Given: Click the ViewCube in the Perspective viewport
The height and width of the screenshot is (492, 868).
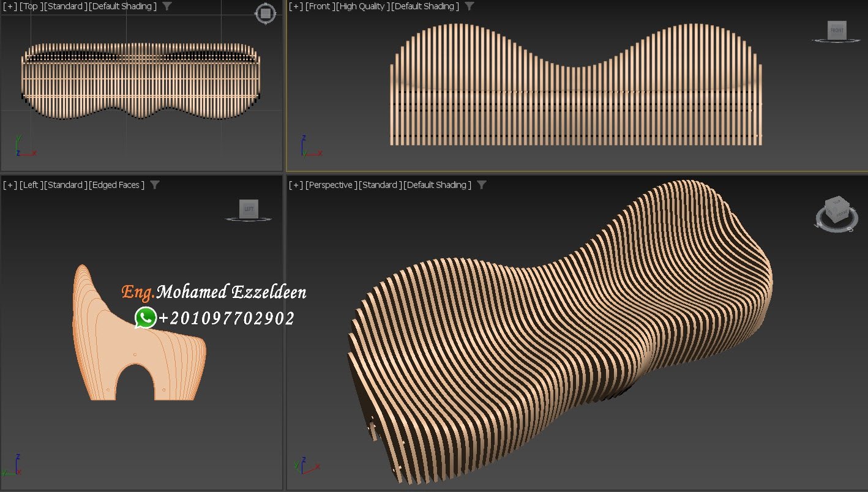Looking at the screenshot, I should click(836, 214).
